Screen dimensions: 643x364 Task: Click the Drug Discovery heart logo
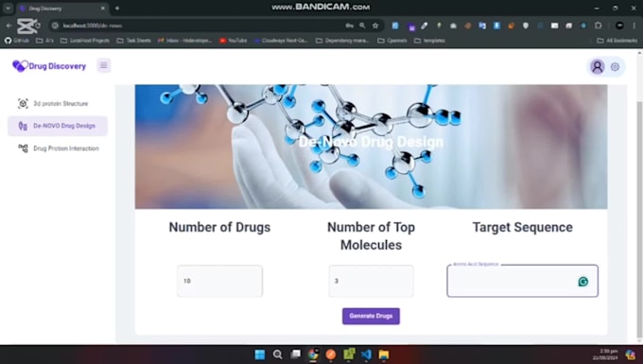[x=20, y=65]
